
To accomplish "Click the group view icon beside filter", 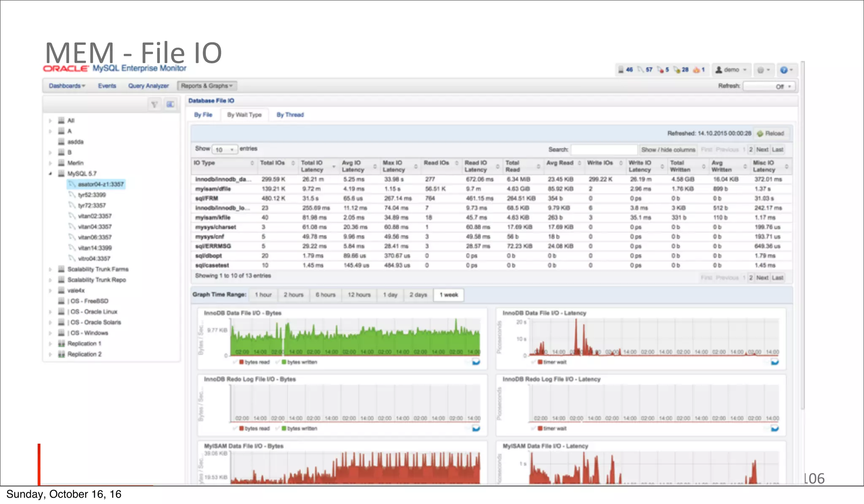I will pos(170,104).
